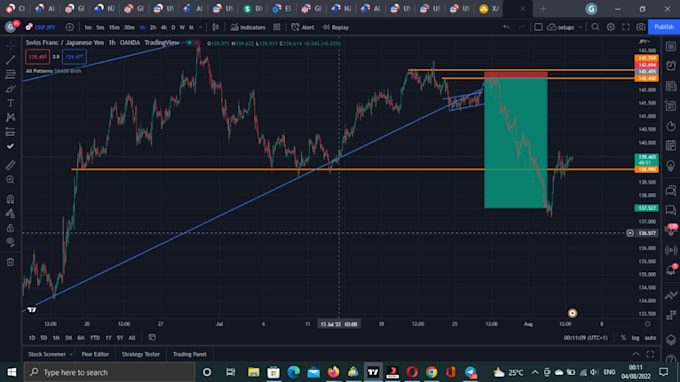Toggle auto scale

pyautogui.click(x=650, y=338)
